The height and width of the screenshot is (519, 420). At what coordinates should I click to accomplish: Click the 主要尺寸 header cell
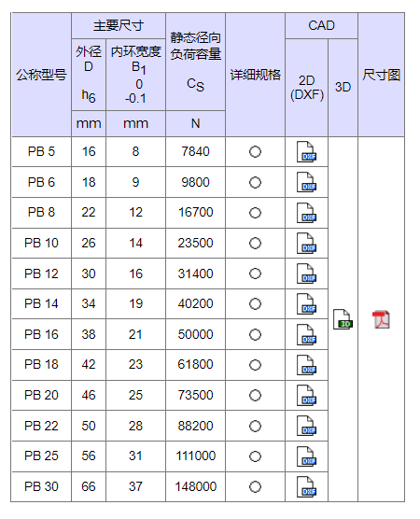[119, 26]
